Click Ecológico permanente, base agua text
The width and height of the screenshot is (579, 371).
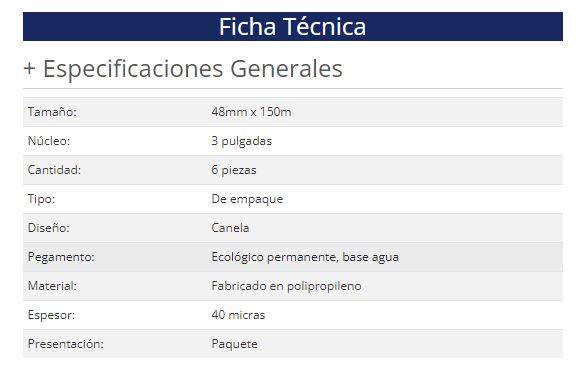click(305, 257)
